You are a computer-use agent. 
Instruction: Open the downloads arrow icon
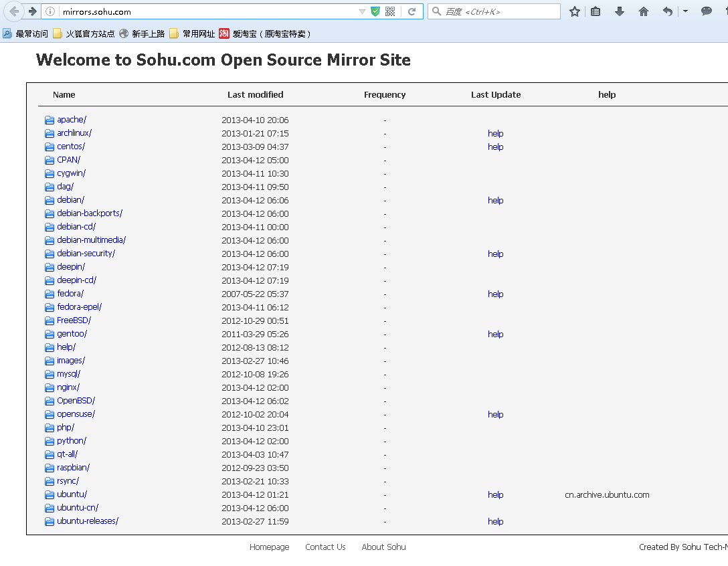[x=620, y=11]
